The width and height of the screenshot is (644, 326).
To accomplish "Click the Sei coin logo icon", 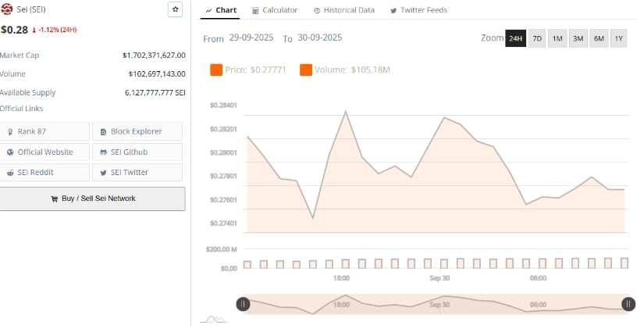I will pos(7,9).
